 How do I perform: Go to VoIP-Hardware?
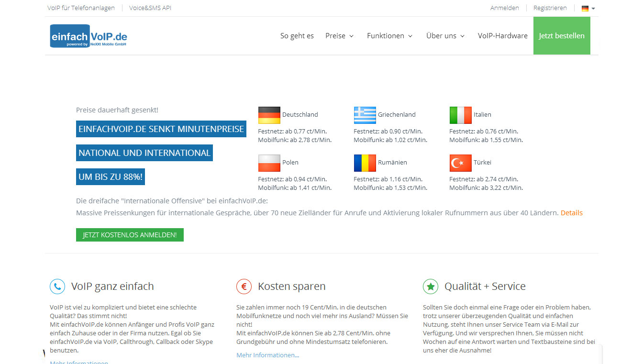click(x=503, y=36)
